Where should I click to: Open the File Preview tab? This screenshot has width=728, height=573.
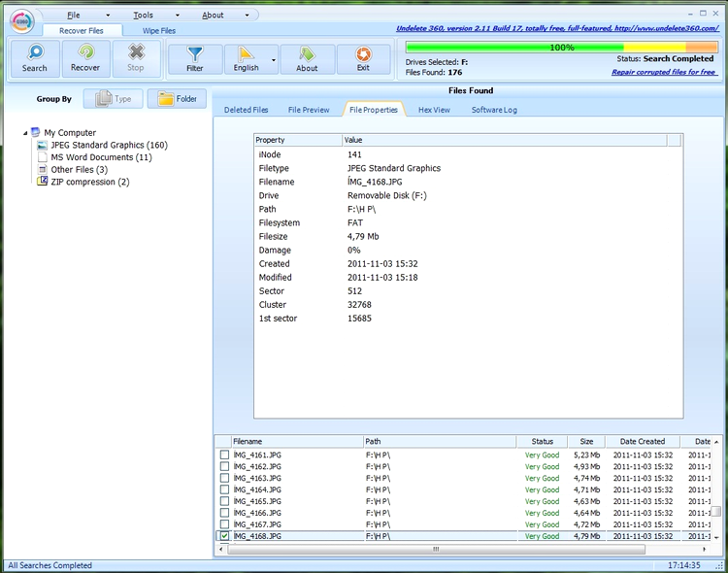[x=309, y=110]
